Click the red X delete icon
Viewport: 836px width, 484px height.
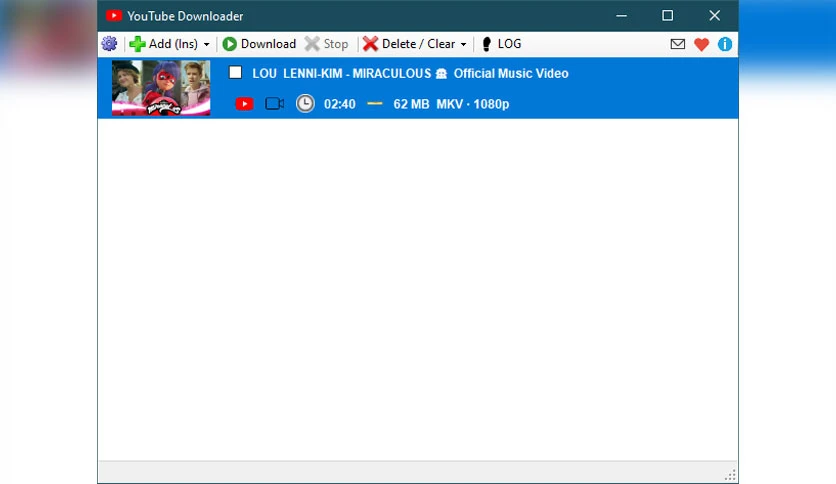pyautogui.click(x=370, y=44)
